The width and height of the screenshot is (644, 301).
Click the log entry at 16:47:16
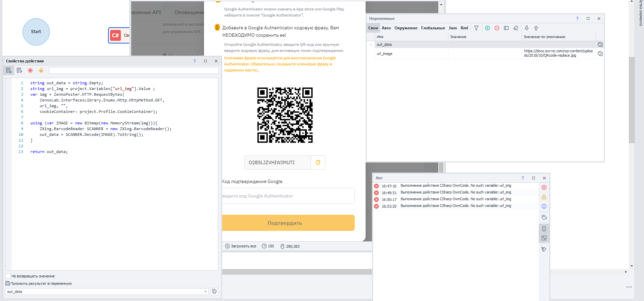(455, 186)
